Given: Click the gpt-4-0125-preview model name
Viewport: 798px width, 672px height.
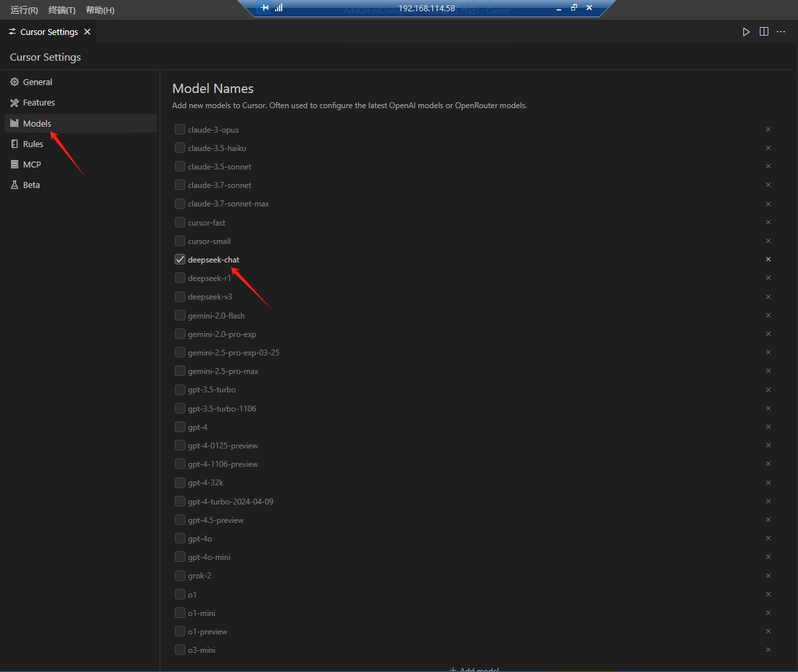Looking at the screenshot, I should (x=223, y=445).
